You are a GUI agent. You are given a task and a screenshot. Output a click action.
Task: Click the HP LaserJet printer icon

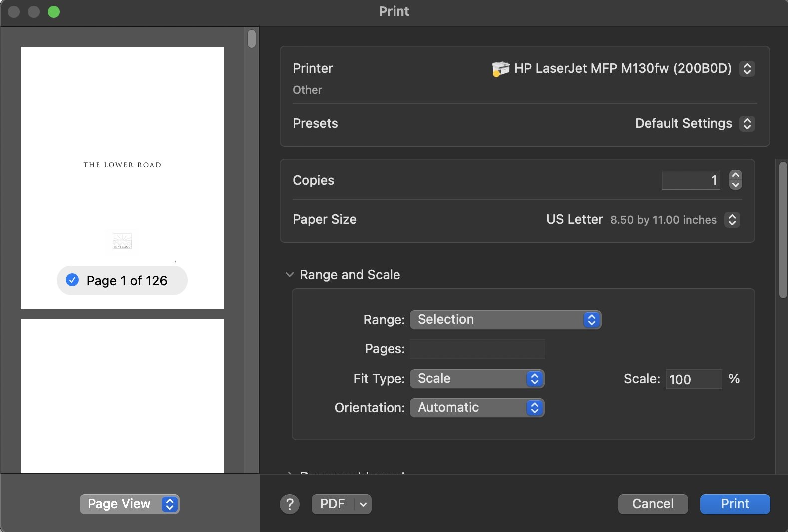500,69
